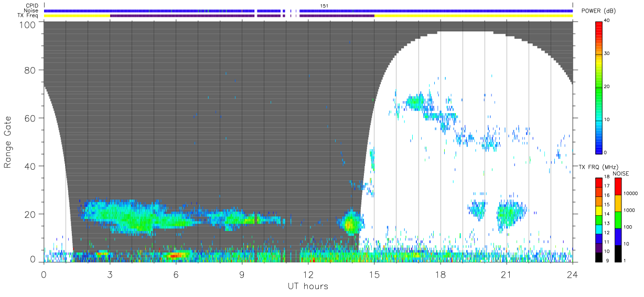The width and height of the screenshot is (644, 297).
Task: Click the CPID label at top left
Action: [33, 6]
